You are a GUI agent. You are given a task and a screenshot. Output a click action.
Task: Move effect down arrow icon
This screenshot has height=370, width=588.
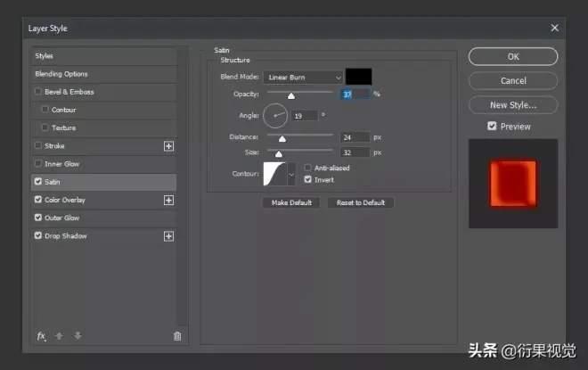coord(78,335)
